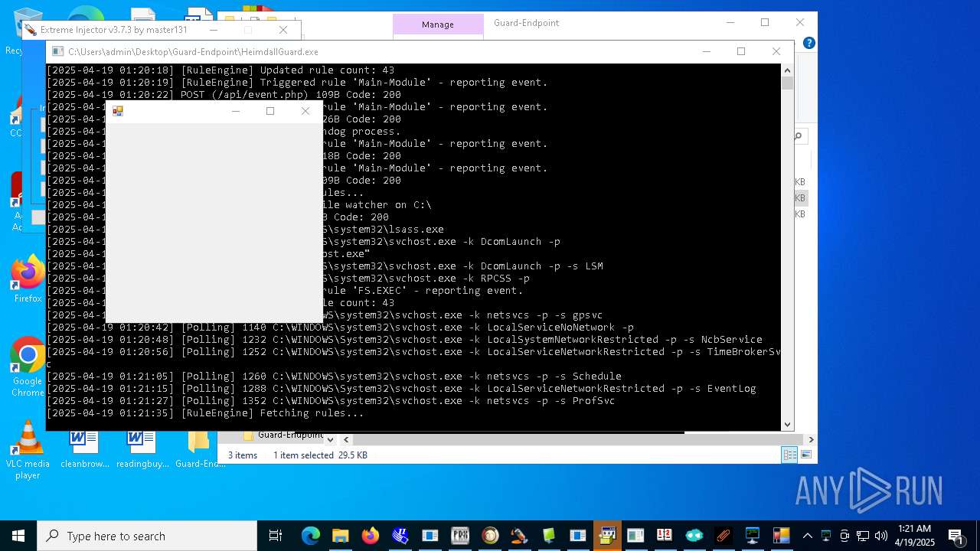Click the console line with 'ProfSvc'
This screenshot has height=551, width=980.
(331, 401)
